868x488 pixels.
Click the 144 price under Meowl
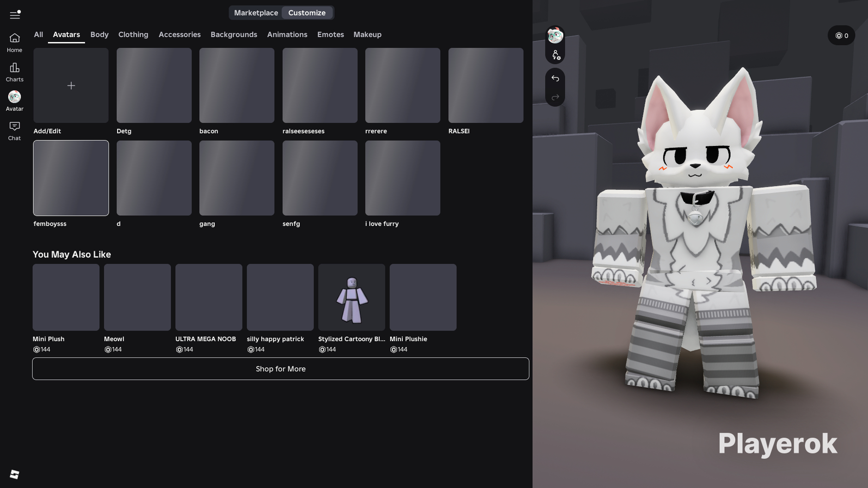tap(113, 349)
